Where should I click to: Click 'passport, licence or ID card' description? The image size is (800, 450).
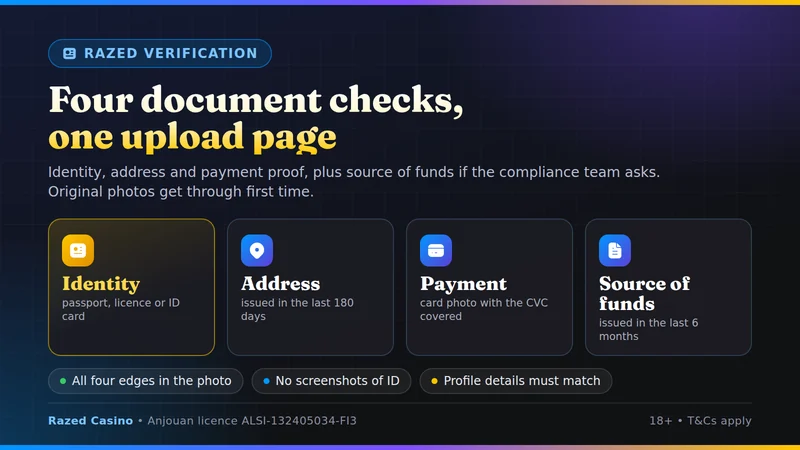click(121, 310)
